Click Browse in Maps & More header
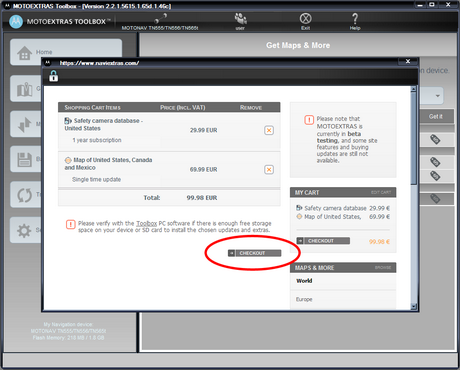The width and height of the screenshot is (460, 370). pyautogui.click(x=383, y=268)
